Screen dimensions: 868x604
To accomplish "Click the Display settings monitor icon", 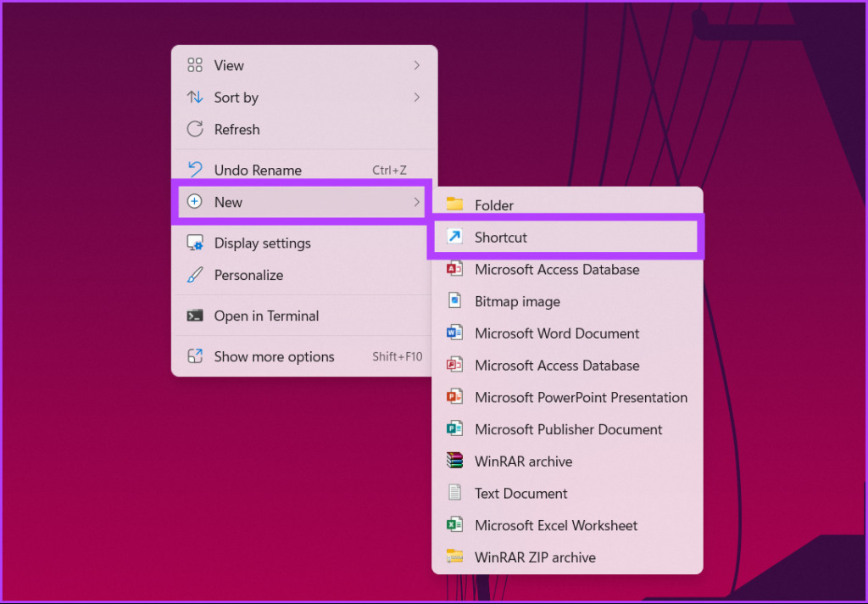I will 195,243.
